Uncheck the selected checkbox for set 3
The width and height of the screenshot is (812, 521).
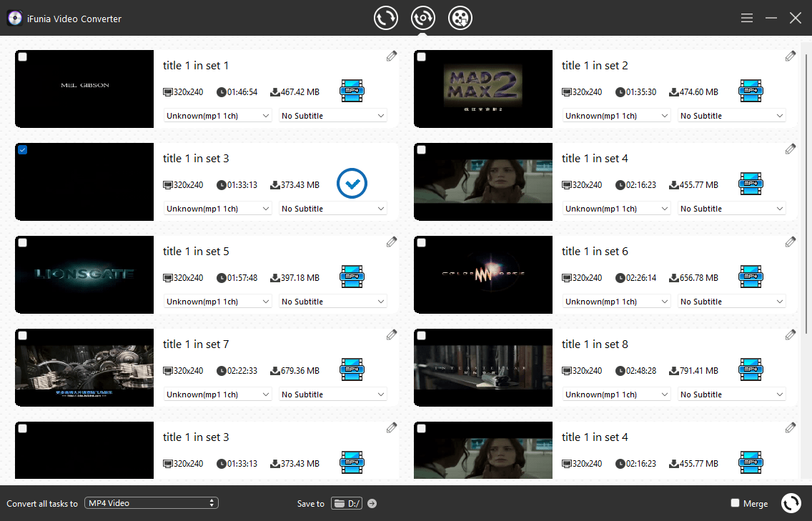tap(23, 150)
